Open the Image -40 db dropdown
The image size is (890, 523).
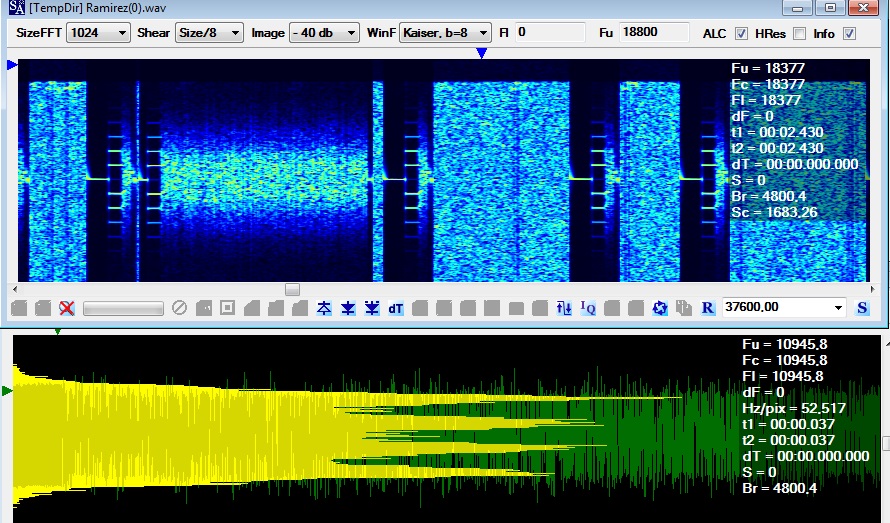[324, 33]
